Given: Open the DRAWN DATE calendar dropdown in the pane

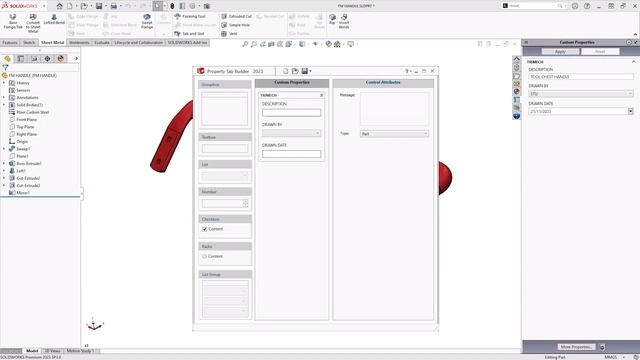Looking at the screenshot, I should click(x=631, y=111).
